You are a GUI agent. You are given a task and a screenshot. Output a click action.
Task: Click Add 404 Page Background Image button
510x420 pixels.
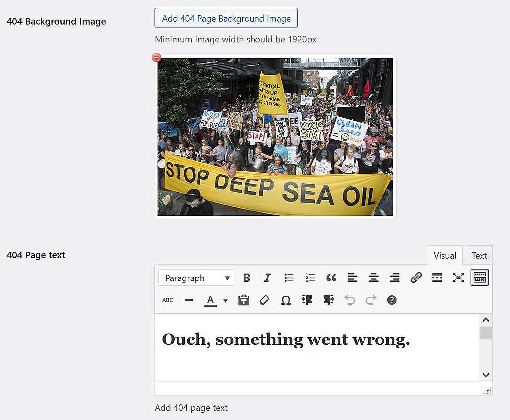(x=226, y=18)
